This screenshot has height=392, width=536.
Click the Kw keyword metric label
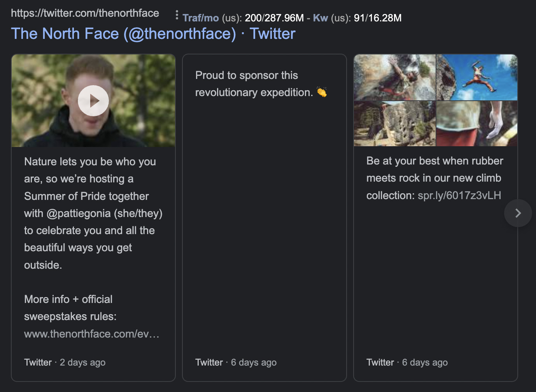(320, 18)
